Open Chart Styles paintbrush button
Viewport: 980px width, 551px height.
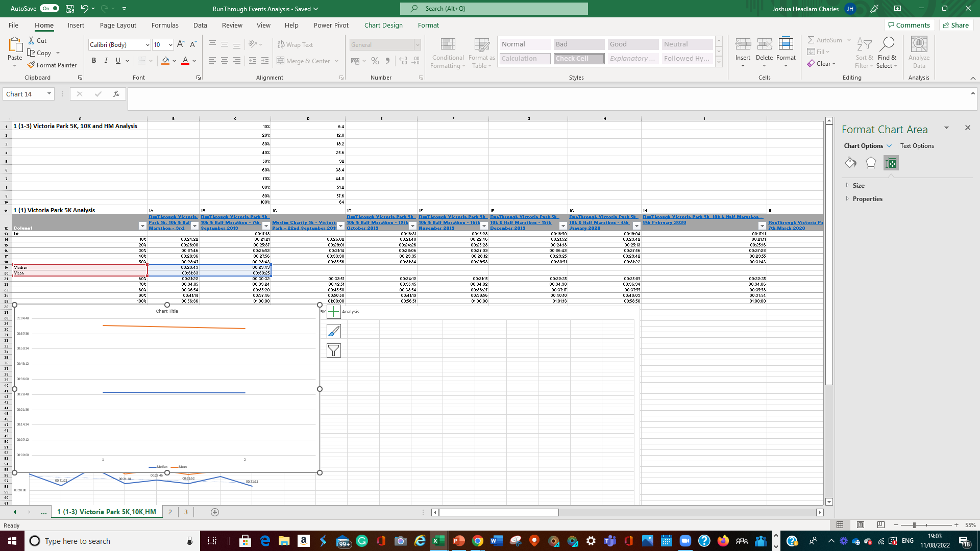pyautogui.click(x=333, y=331)
